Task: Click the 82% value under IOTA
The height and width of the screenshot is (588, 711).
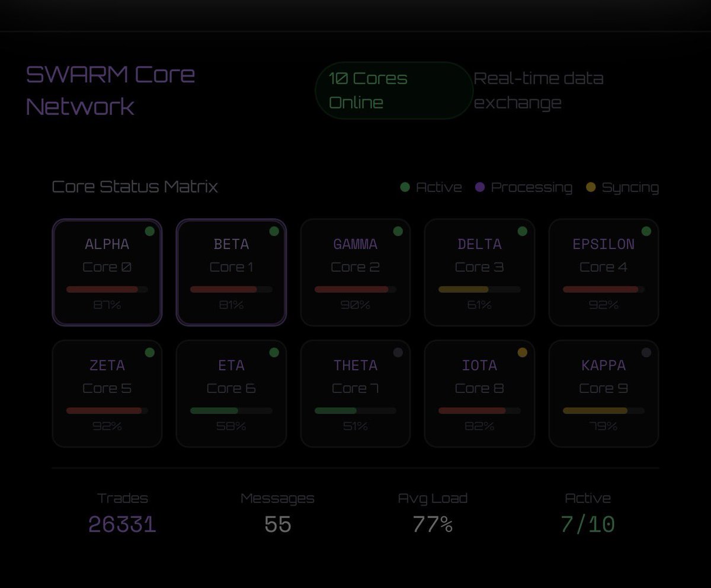Action: pos(480,426)
